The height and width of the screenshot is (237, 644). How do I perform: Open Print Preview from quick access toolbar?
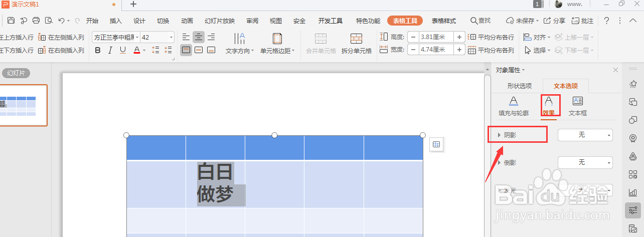pos(49,21)
